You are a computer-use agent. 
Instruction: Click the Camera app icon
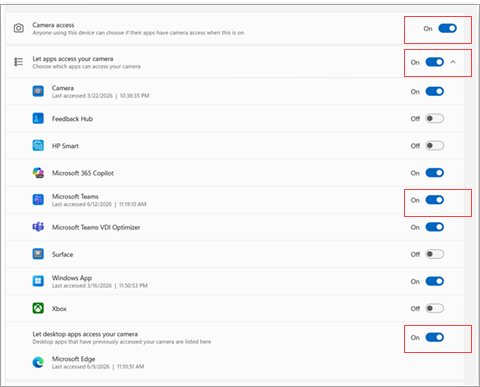tap(38, 91)
